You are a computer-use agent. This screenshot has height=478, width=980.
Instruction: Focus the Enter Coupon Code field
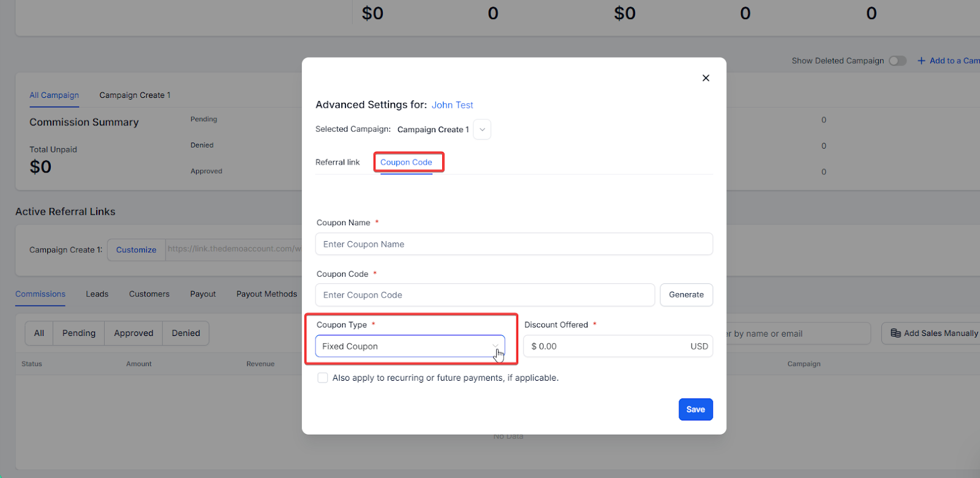point(484,295)
